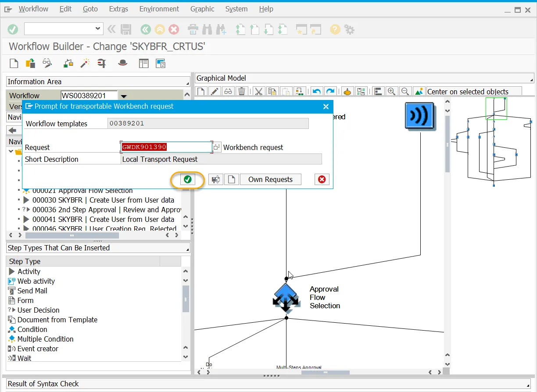The image size is (537, 392).
Task: Cancel the transport request dialog with the red X
Action: (x=322, y=179)
